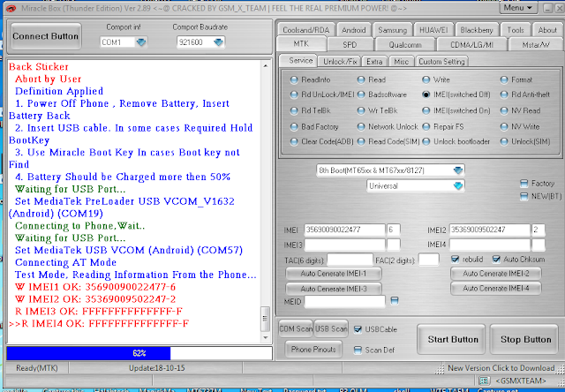Select the Qualcomm tab
This screenshot has width=565, height=392.
(405, 45)
